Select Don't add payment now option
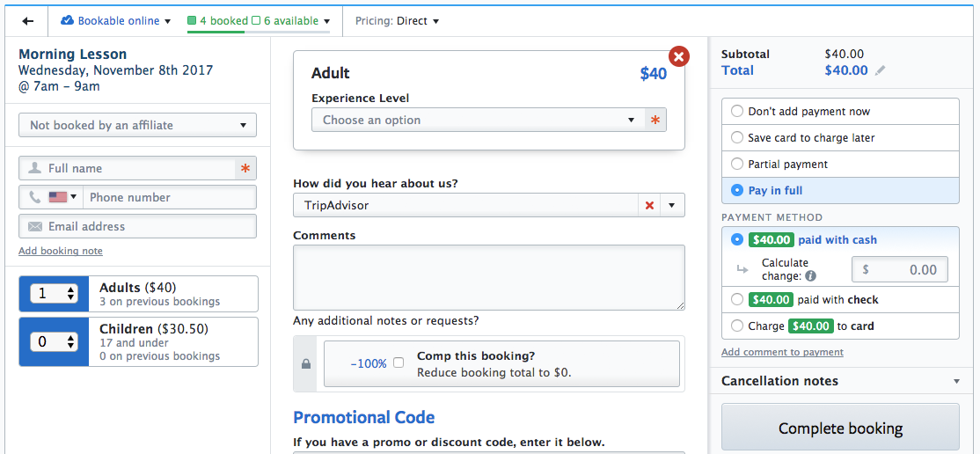The width and height of the screenshot is (980, 454). [737, 112]
